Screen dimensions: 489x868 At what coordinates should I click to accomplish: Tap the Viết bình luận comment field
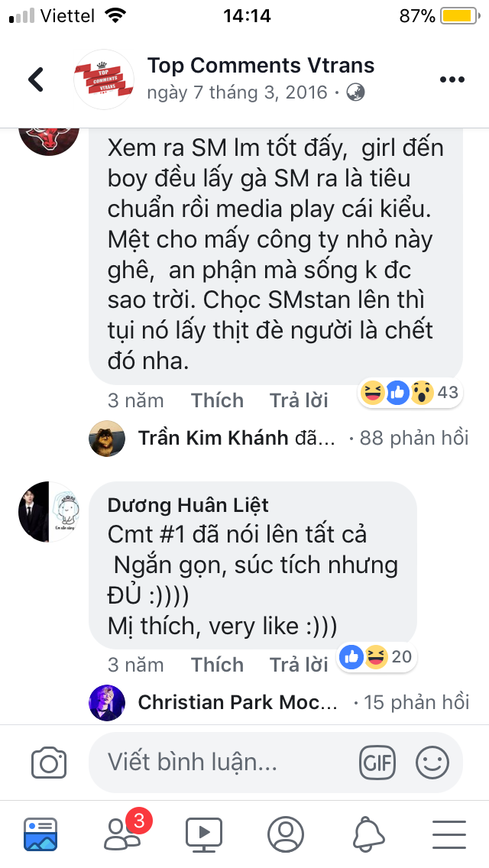click(222, 762)
